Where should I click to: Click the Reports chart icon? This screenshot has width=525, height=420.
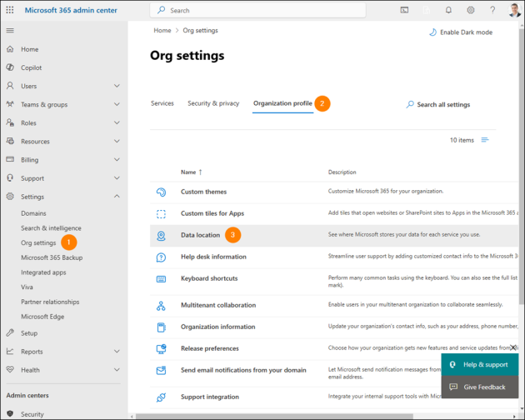(x=10, y=351)
